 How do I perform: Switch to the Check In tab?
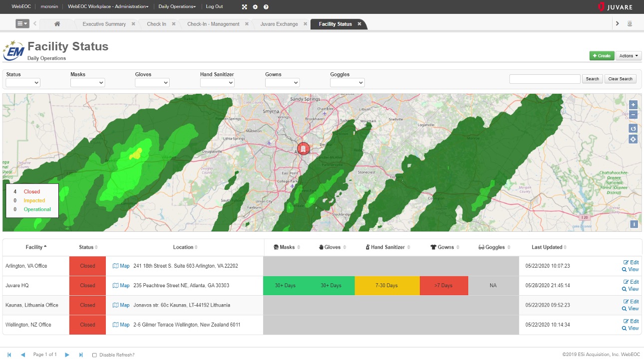pyautogui.click(x=156, y=24)
